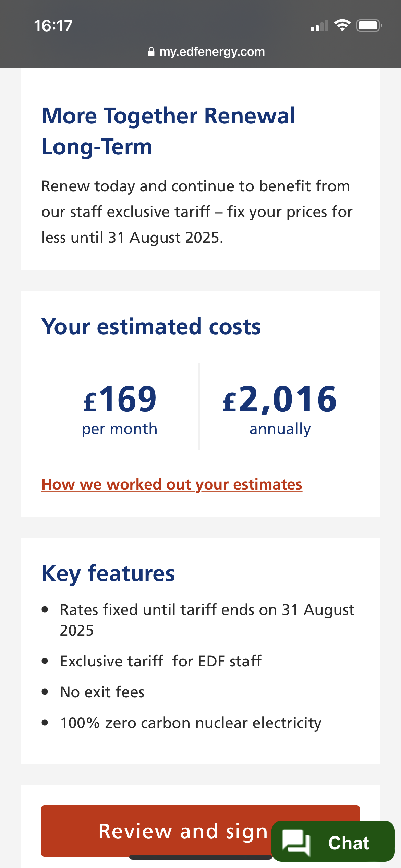
Task: Tap the padlock icon beside the URL
Action: [151, 52]
